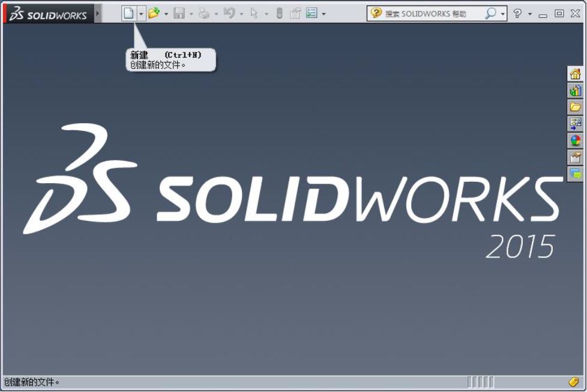Open the File Properties icon
This screenshot has height=392, width=587.
pyautogui.click(x=295, y=13)
